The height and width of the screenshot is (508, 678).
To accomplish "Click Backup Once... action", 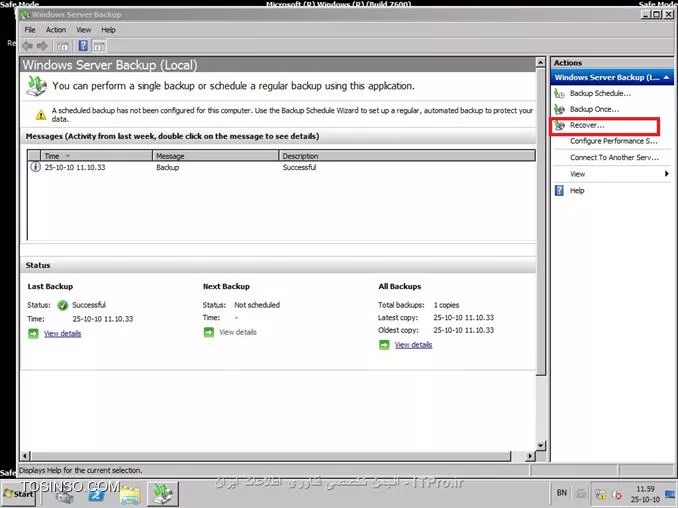I will click(x=594, y=109).
